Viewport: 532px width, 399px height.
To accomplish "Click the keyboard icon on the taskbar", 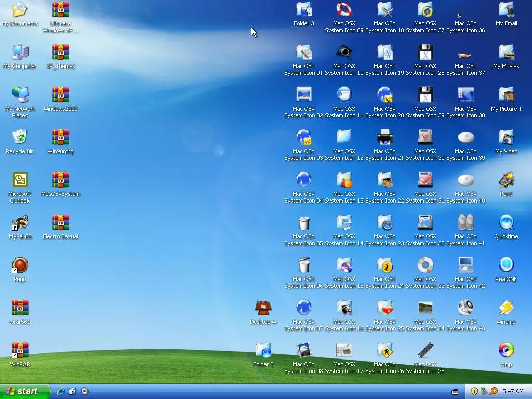I will [455, 392].
